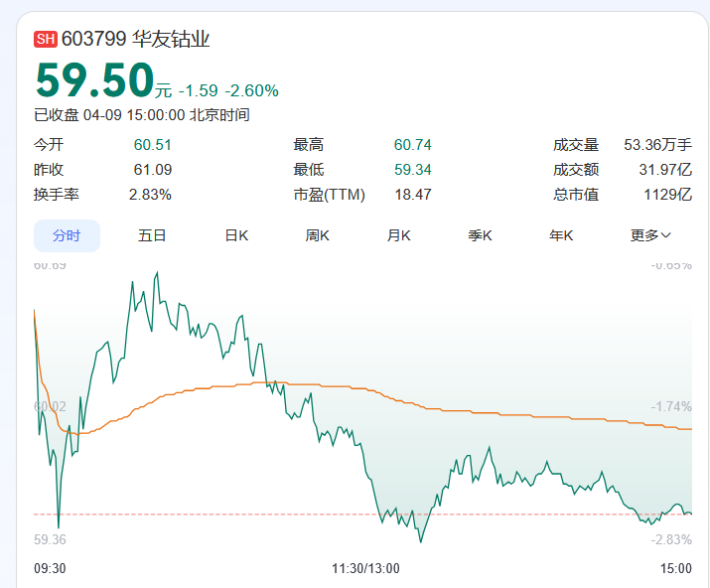Show the 日K daily candlestick chart
The width and height of the screenshot is (710, 588).
point(236,235)
